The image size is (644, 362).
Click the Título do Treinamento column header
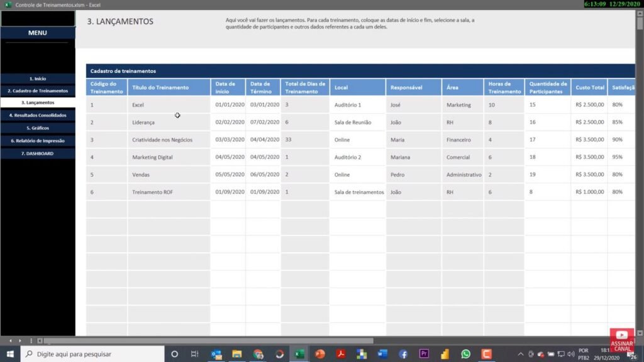click(x=169, y=87)
